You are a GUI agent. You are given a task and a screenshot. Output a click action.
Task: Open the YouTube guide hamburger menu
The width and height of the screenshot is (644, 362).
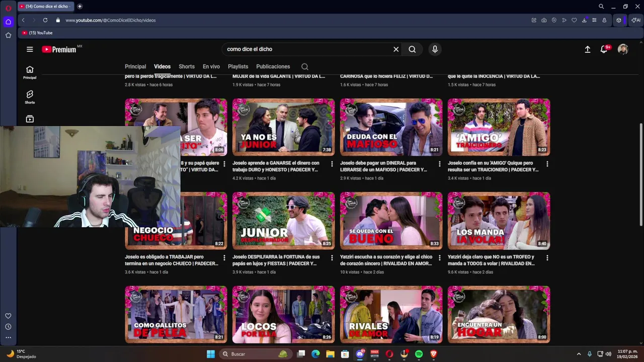30,49
